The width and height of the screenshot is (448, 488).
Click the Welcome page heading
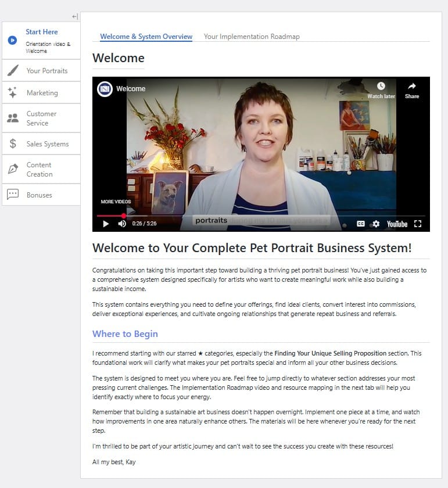pos(119,58)
